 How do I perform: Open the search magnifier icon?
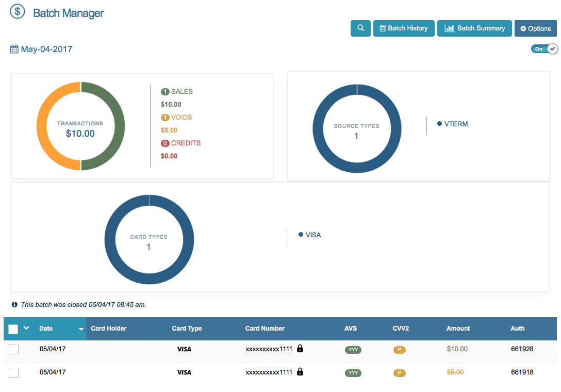(x=360, y=28)
